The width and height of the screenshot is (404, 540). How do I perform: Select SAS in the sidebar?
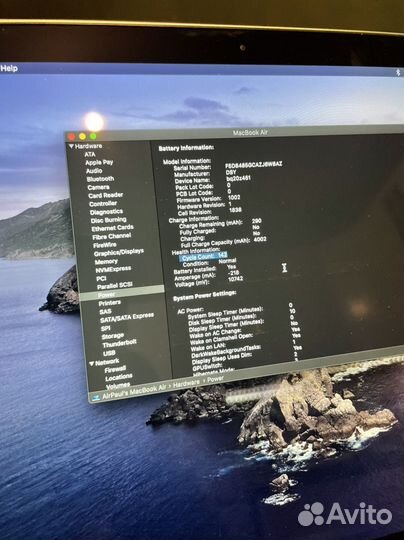pyautogui.click(x=105, y=312)
